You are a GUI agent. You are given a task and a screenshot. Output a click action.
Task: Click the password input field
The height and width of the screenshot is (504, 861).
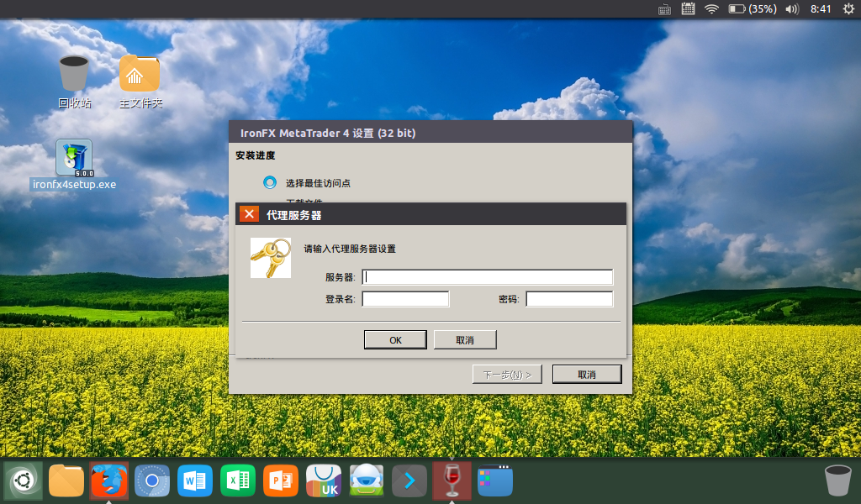[x=569, y=299]
